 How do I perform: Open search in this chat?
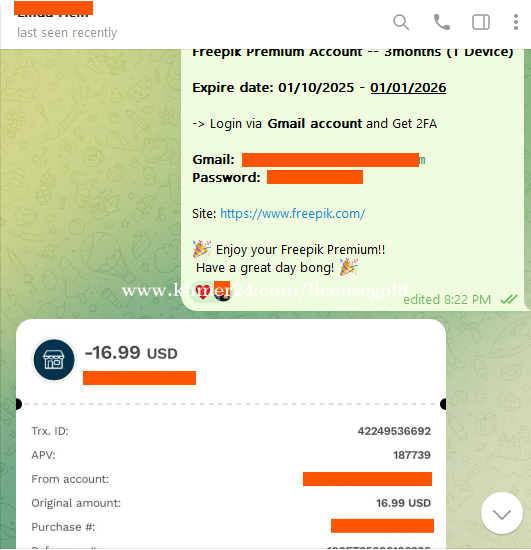pyautogui.click(x=401, y=22)
